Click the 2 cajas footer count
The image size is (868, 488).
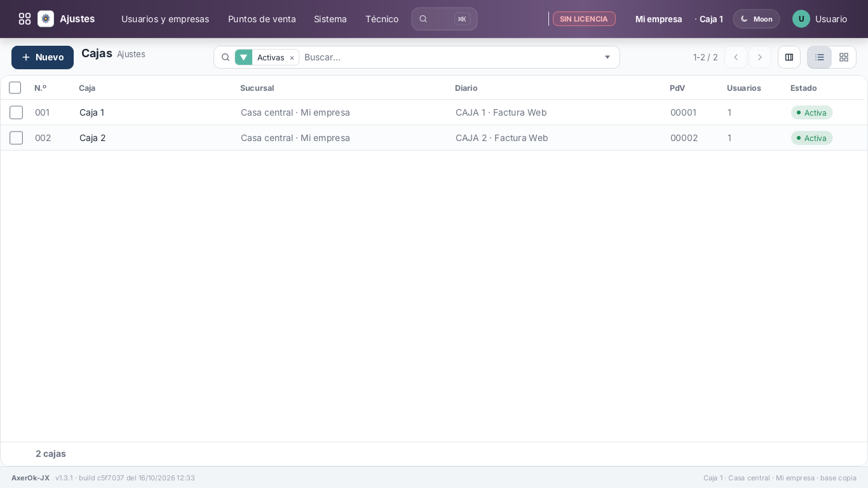pos(51,454)
